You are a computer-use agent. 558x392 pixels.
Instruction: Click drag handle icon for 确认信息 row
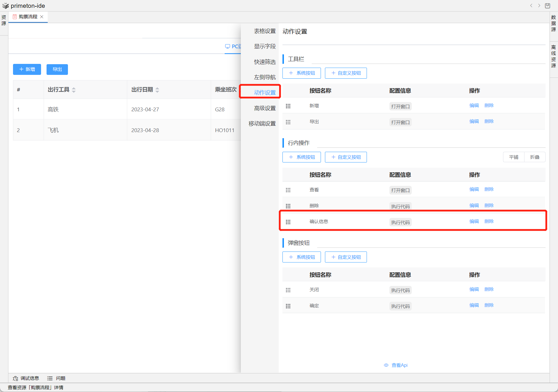[x=288, y=222]
